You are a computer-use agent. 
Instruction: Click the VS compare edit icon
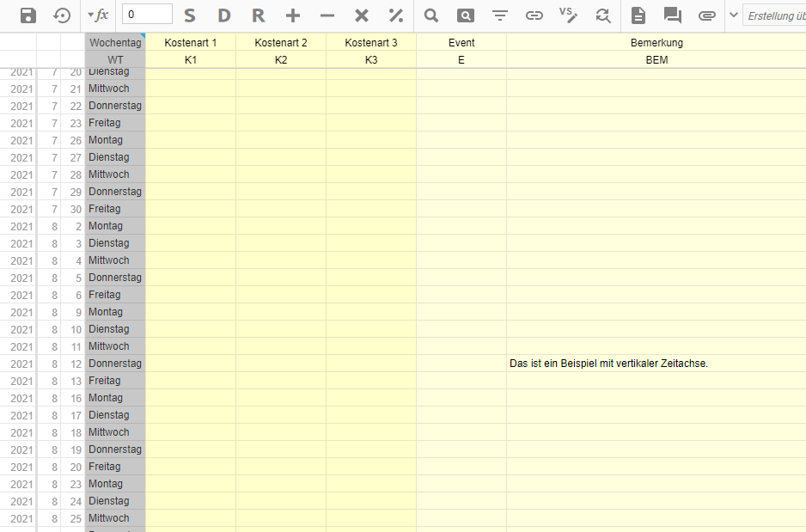(568, 15)
